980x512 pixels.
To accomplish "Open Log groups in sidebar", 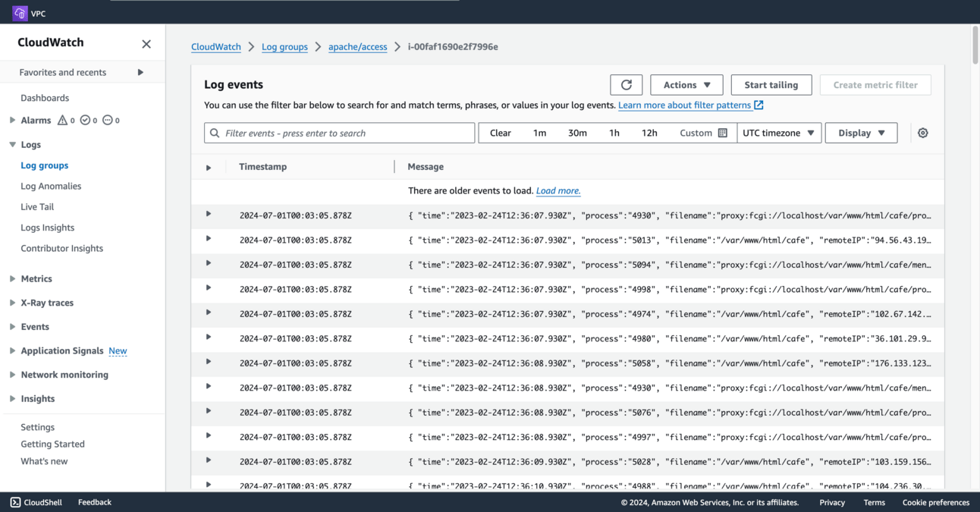I will (x=45, y=165).
